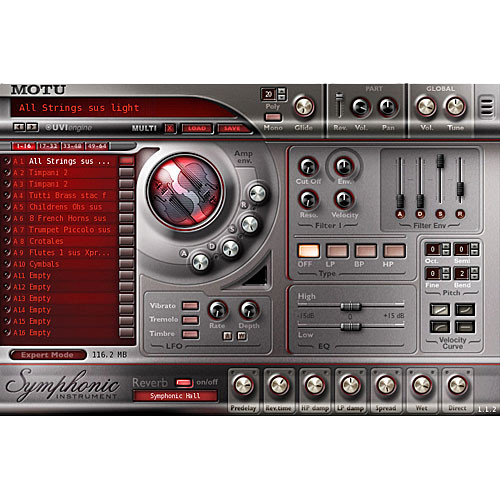The height and width of the screenshot is (500, 500).
Task: Click the multi LOAD button
Action: pyautogui.click(x=197, y=128)
